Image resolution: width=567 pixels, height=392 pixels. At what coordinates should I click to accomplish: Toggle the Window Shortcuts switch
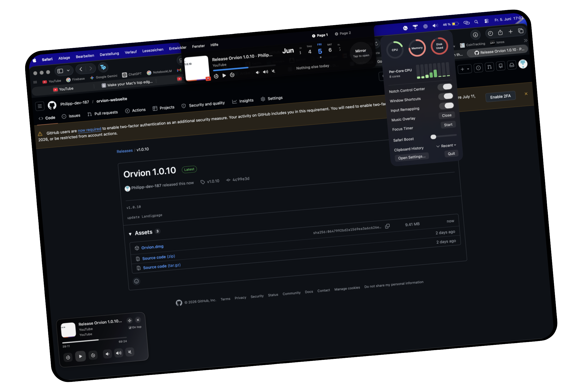point(446,96)
